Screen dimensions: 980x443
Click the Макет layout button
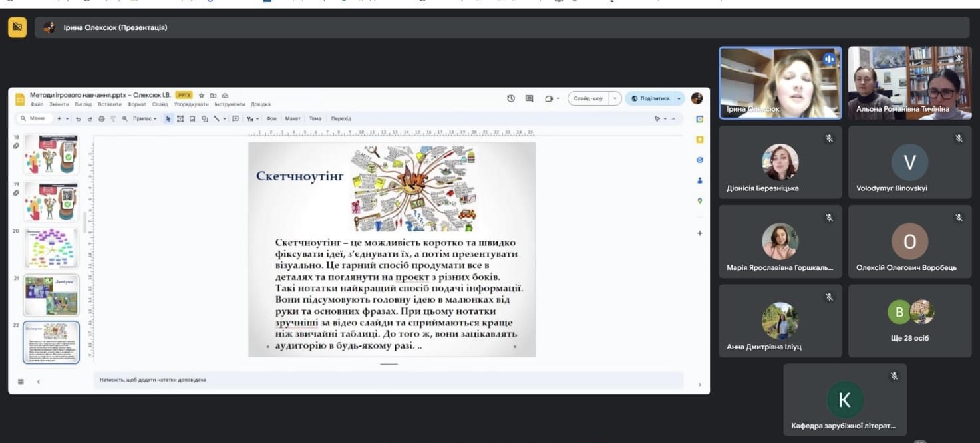point(293,119)
